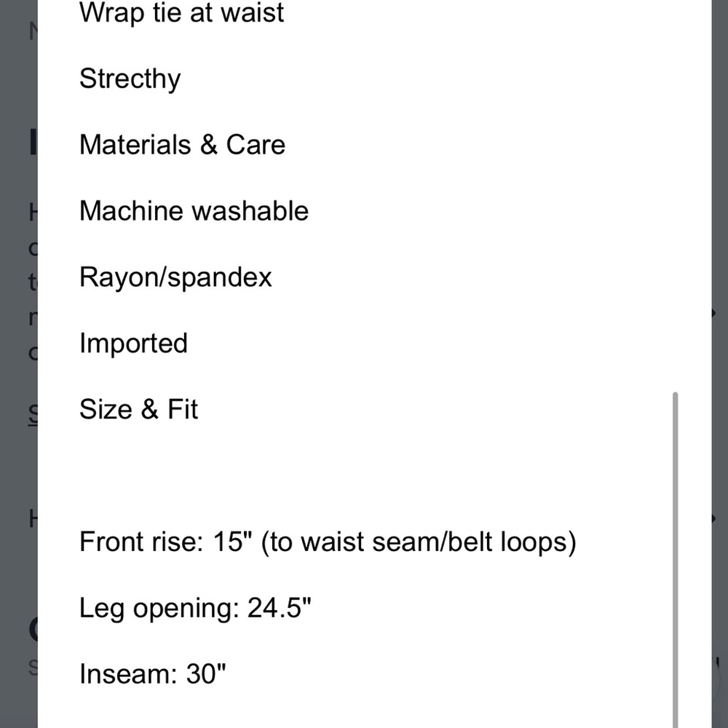Click the partially hidden chevron at right edge
Image resolution: width=728 pixels, height=728 pixels.
(x=713, y=314)
